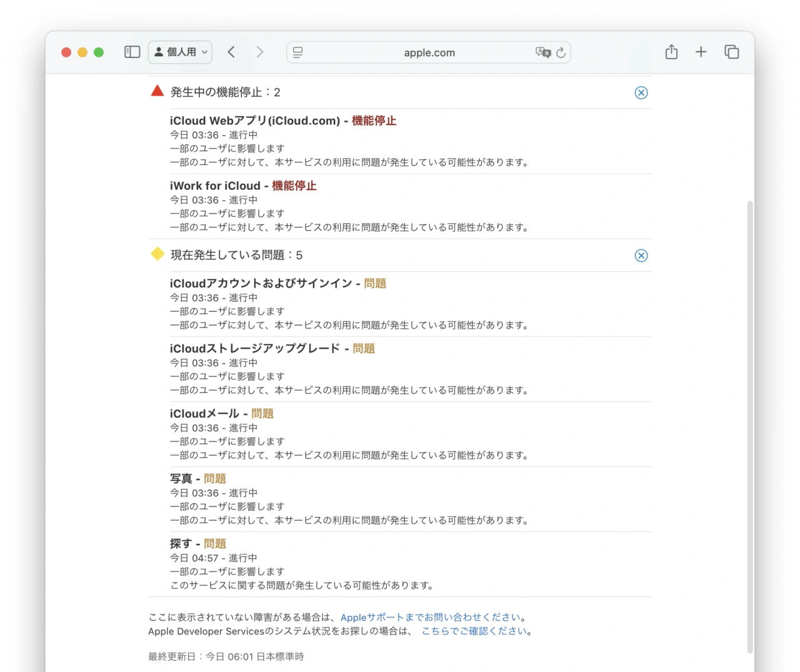Image resolution: width=800 pixels, height=672 pixels.
Task: Open the Appleサポート contact link
Action: 430,617
